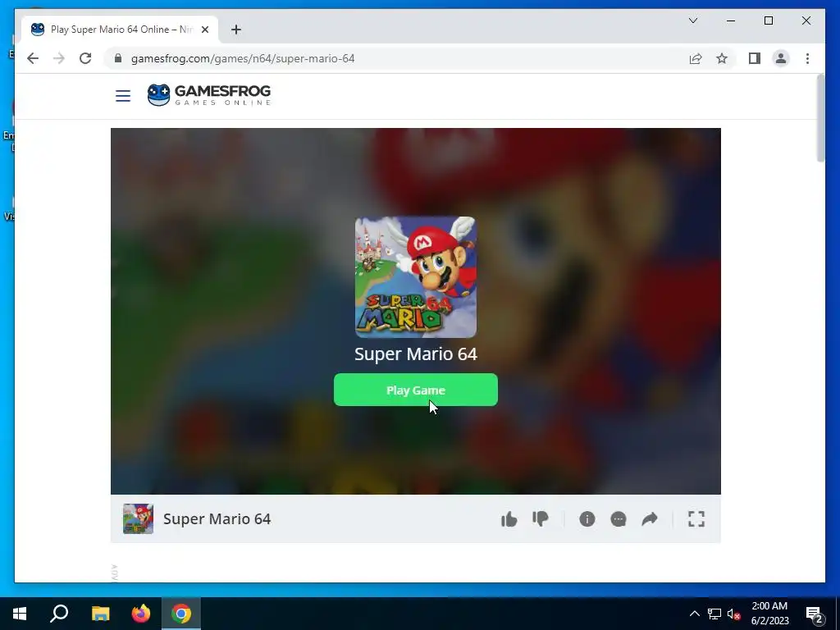
Task: Click the muted volume tray icon
Action: [734, 614]
